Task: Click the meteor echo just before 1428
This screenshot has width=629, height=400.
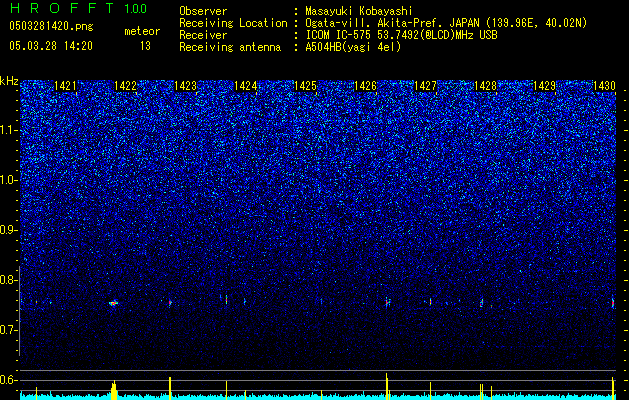Action: pos(481,303)
